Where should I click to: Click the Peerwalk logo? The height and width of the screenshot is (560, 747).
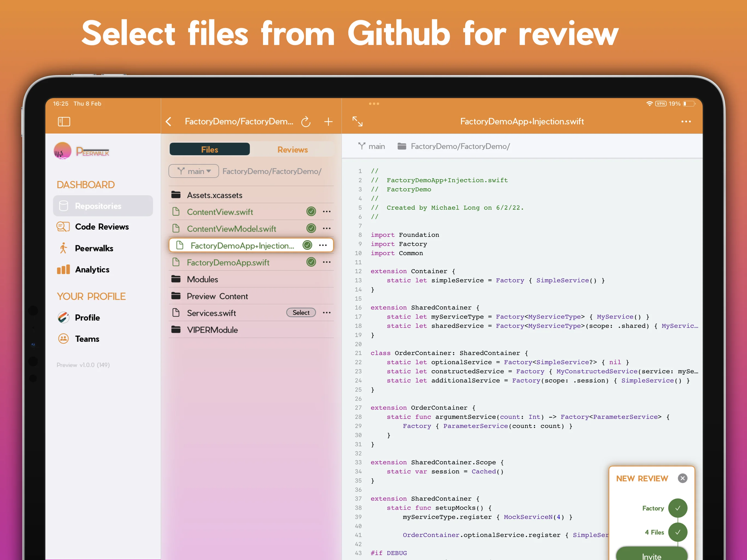[x=81, y=151]
